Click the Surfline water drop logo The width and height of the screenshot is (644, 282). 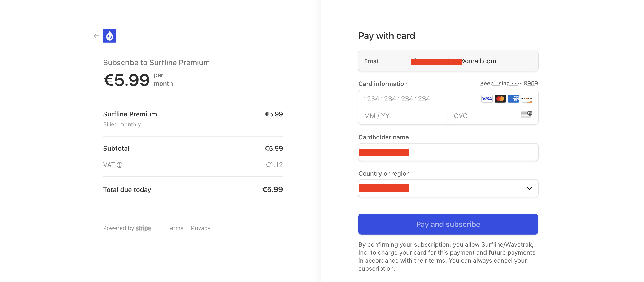[x=109, y=36]
